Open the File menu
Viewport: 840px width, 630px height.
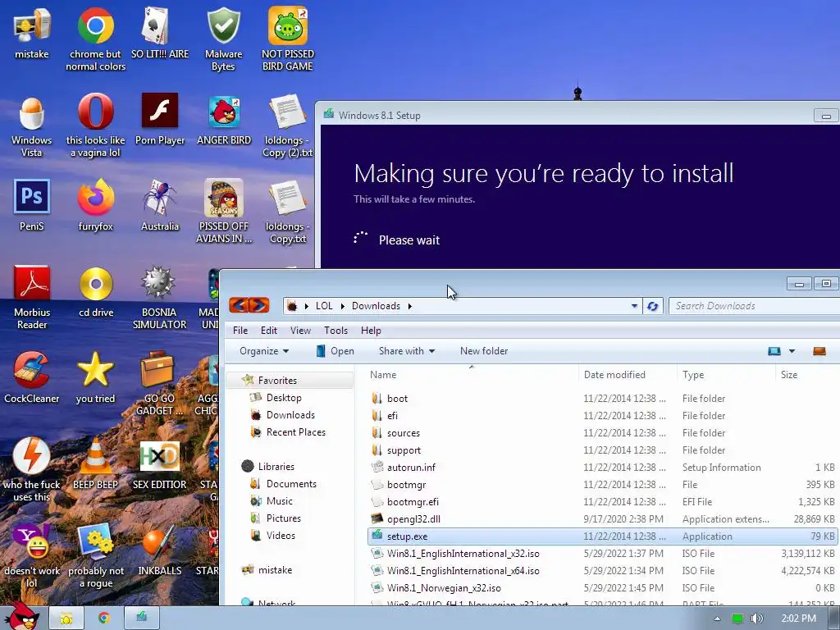[240, 331]
